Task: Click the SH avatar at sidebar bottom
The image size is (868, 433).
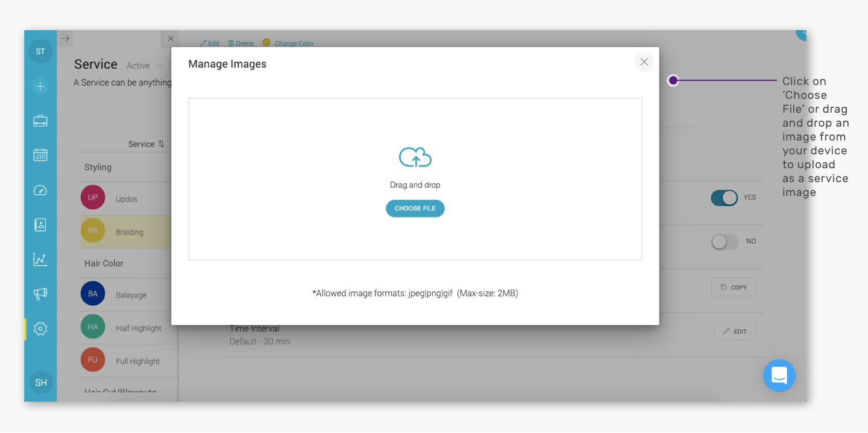Action: pos(41,382)
